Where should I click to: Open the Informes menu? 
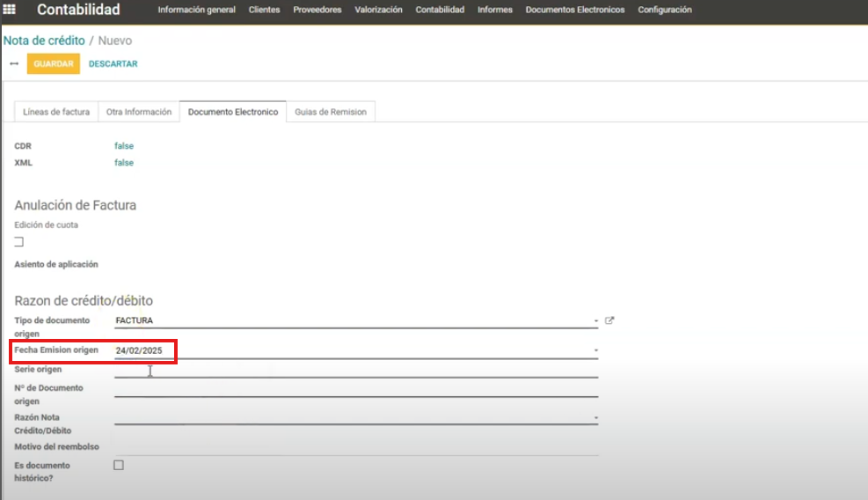(494, 10)
